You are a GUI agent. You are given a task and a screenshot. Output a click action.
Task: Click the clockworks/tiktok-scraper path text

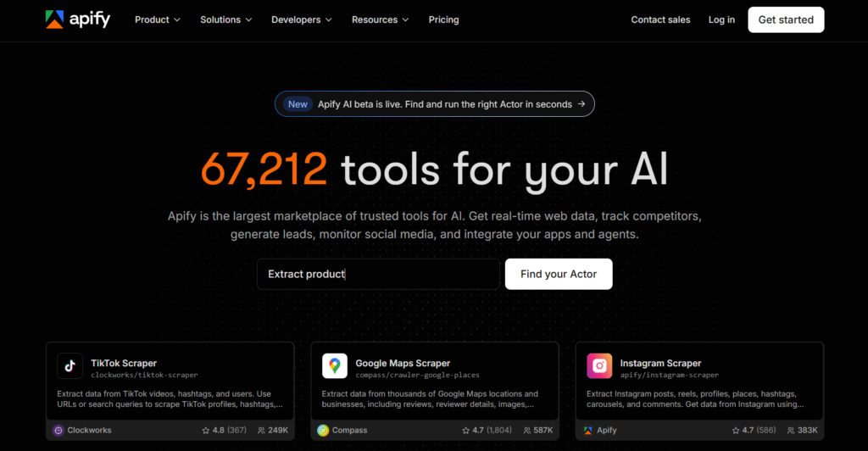pos(144,376)
